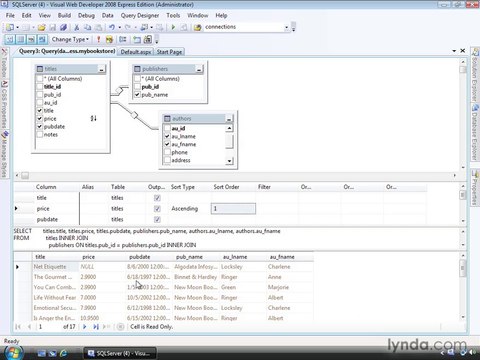Collapse the authors table window

click(229, 119)
